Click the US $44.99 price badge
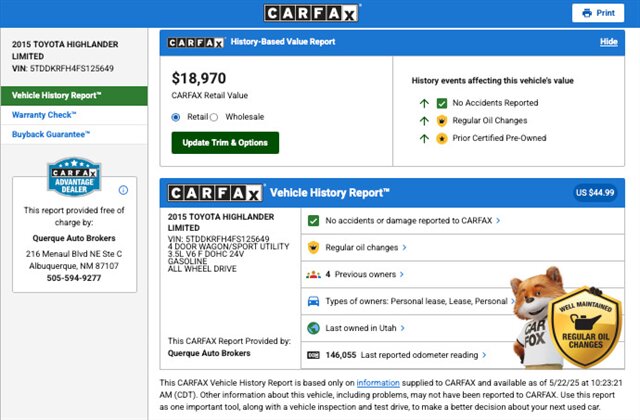This screenshot has height=420, width=640. (595, 193)
